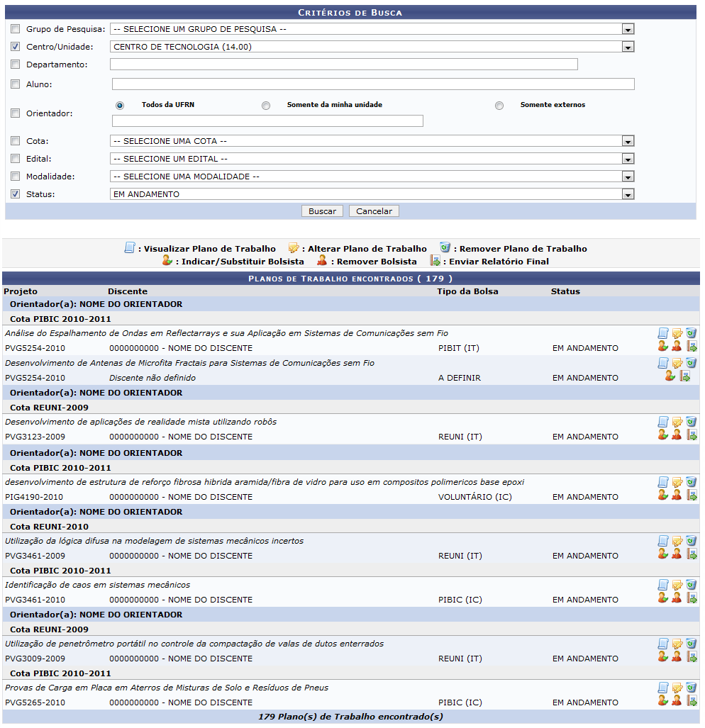The image size is (705, 728).
Task: Select 'Somente da minha unidade' radio option
Action: pos(266,106)
